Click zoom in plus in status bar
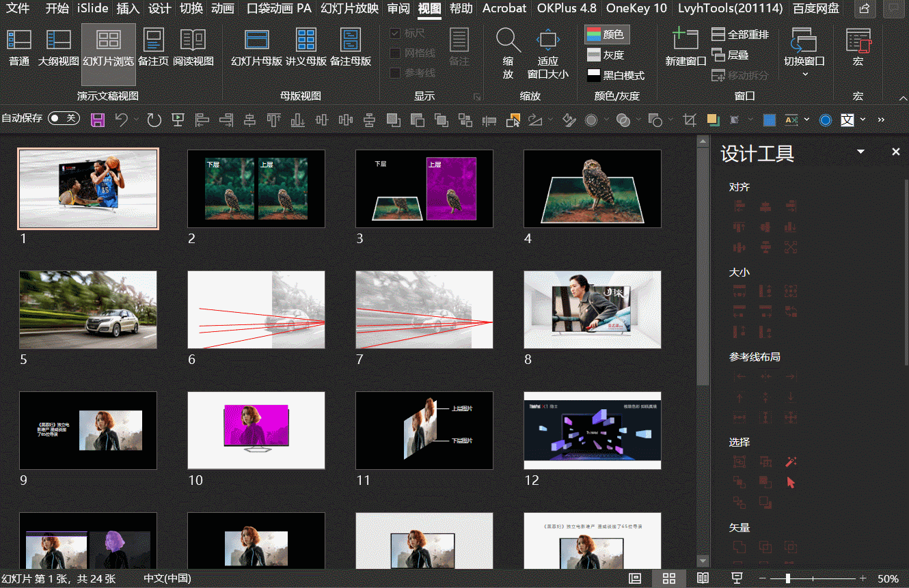909x588 pixels. point(863,578)
